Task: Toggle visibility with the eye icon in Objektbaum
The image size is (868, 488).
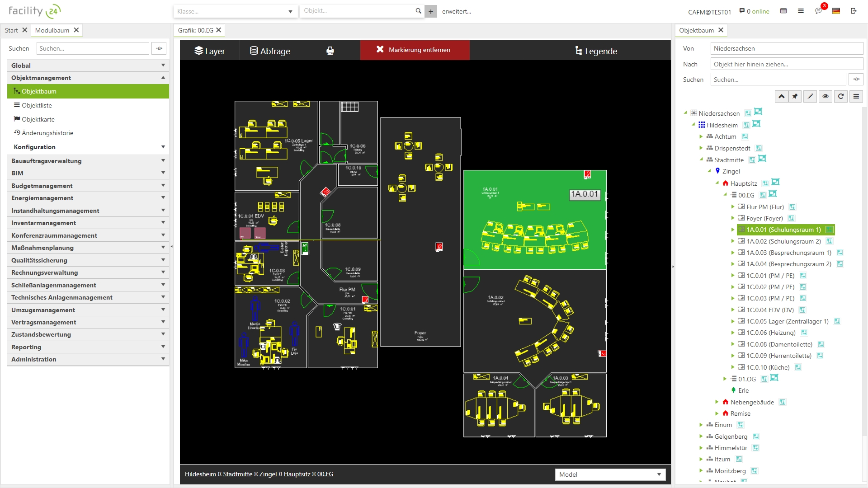Action: (826, 96)
